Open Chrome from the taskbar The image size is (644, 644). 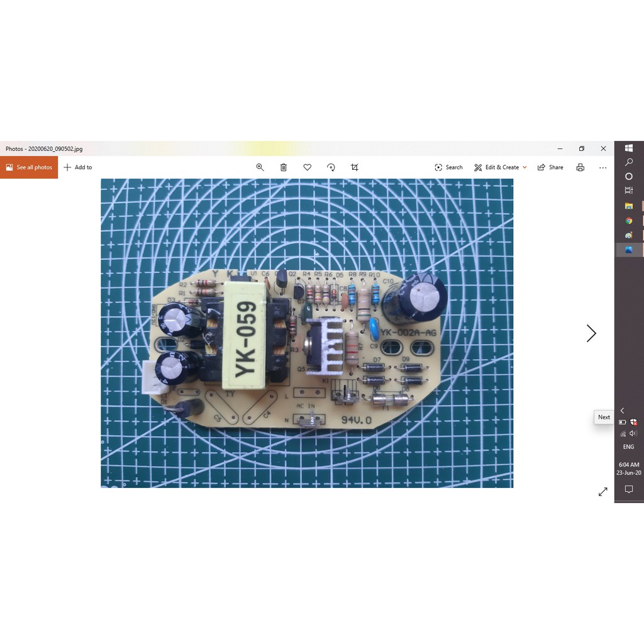[628, 221]
